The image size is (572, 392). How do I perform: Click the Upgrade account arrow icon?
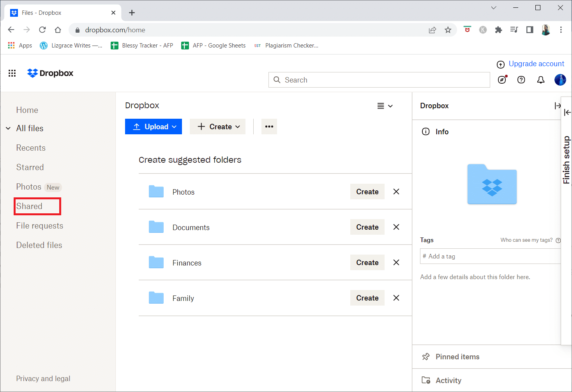(x=501, y=65)
